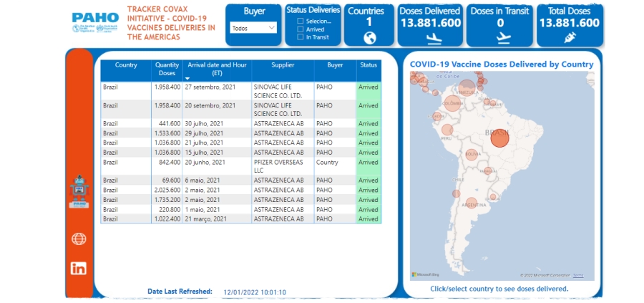
Task: Click quantity 1.022.400 cell
Action: click(x=167, y=219)
